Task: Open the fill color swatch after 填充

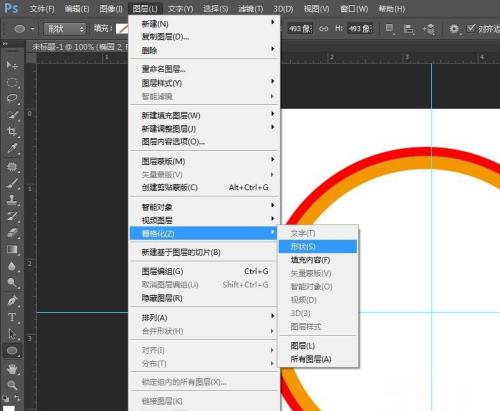Action: (122, 29)
